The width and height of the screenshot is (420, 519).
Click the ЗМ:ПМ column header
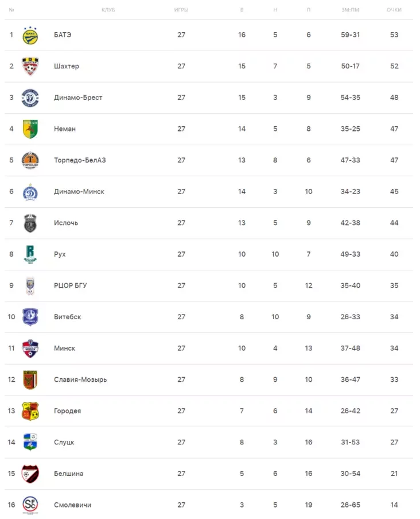click(350, 10)
